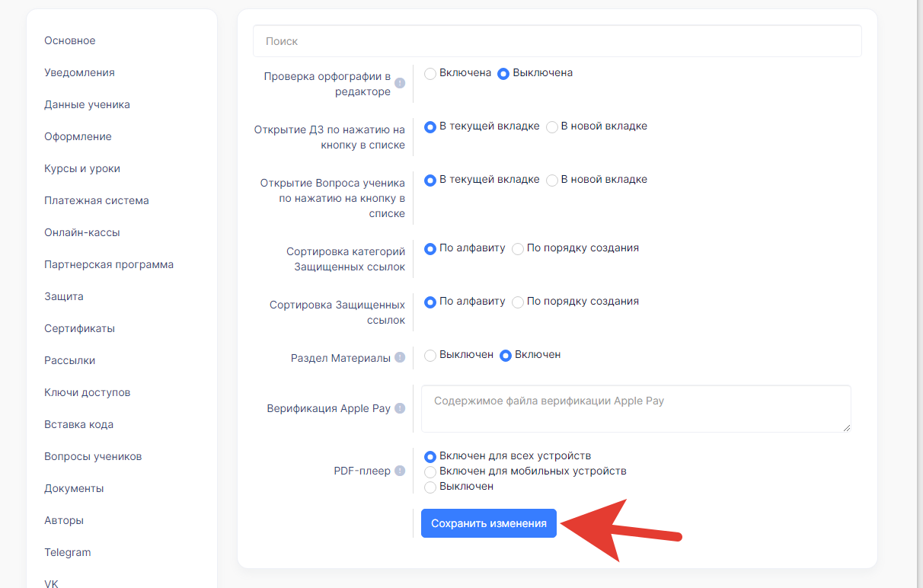Click info icon next to Проверка орфографии
The image size is (923, 588).
click(400, 83)
